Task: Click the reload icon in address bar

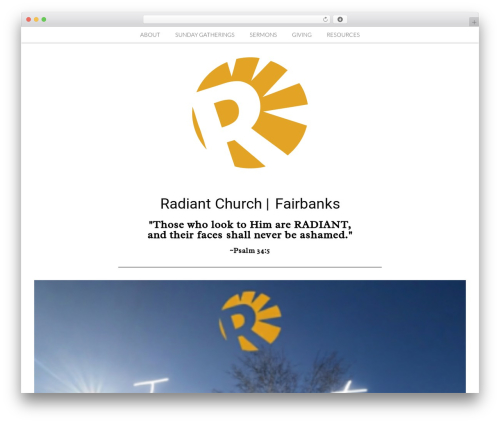Action: (325, 19)
